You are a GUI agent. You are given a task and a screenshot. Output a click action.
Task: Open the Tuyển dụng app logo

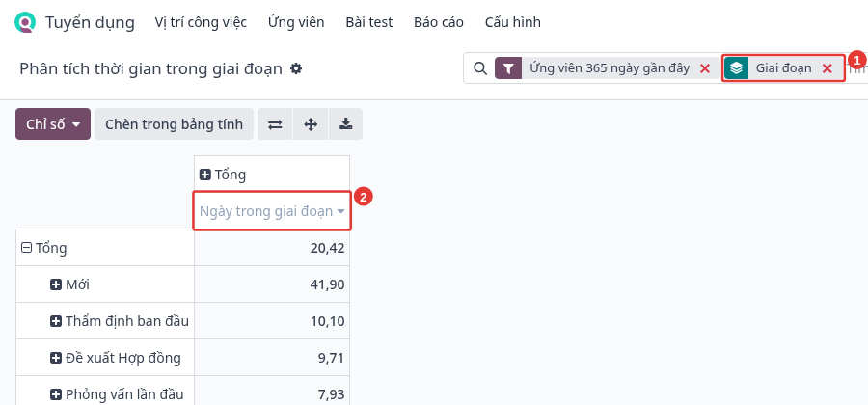tap(25, 23)
